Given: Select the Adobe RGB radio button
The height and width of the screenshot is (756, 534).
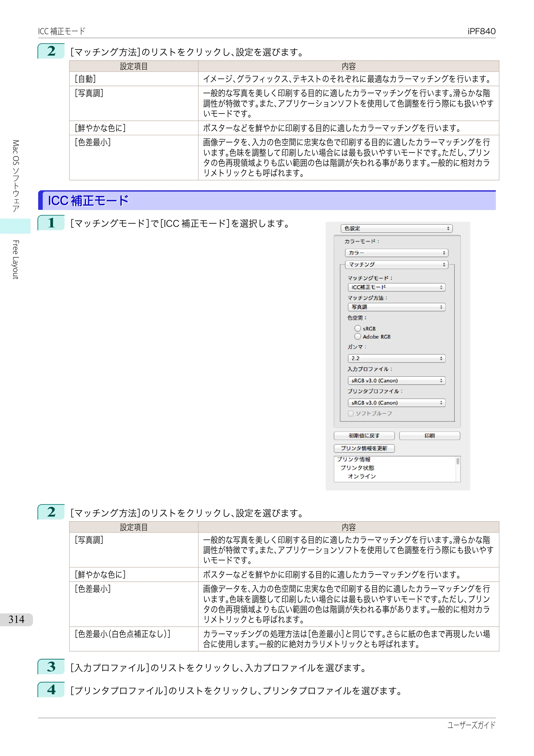Looking at the screenshot, I should tap(358, 336).
